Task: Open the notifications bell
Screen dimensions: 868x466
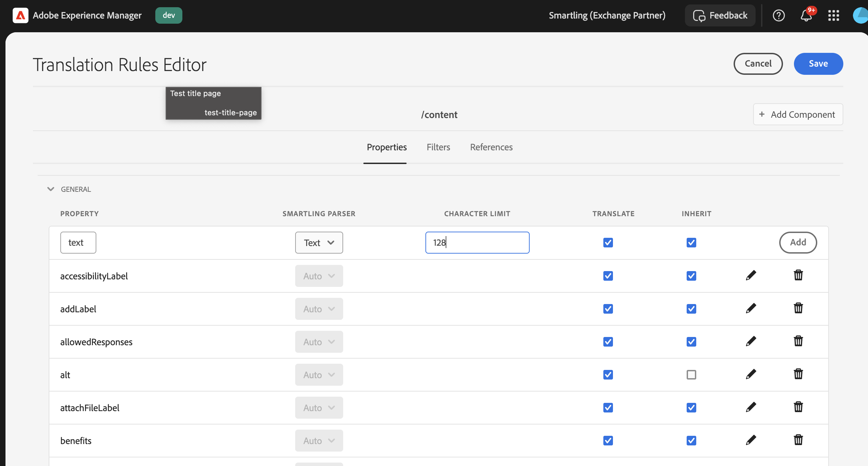Action: coord(806,16)
